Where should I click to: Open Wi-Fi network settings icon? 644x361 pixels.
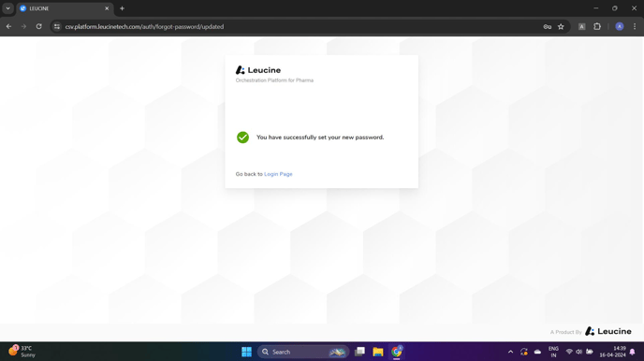569,352
